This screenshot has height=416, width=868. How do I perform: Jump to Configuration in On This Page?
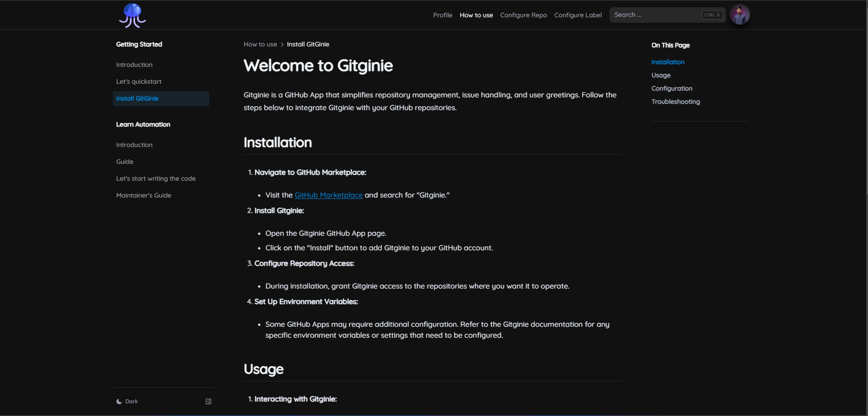tap(672, 88)
